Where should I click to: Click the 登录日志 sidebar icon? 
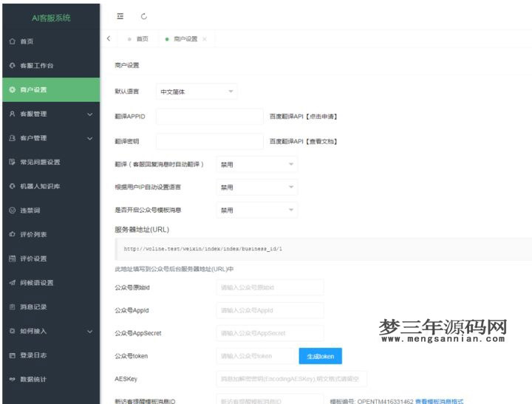pos(13,355)
